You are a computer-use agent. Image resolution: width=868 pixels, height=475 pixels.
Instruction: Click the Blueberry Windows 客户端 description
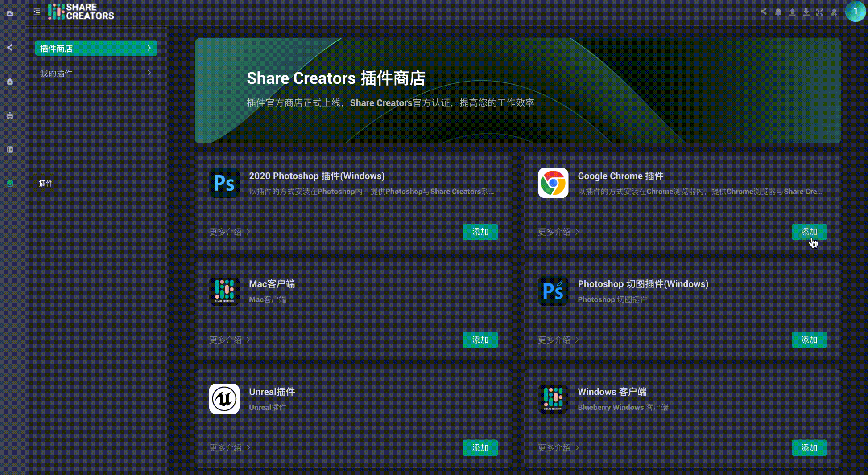pyautogui.click(x=623, y=407)
